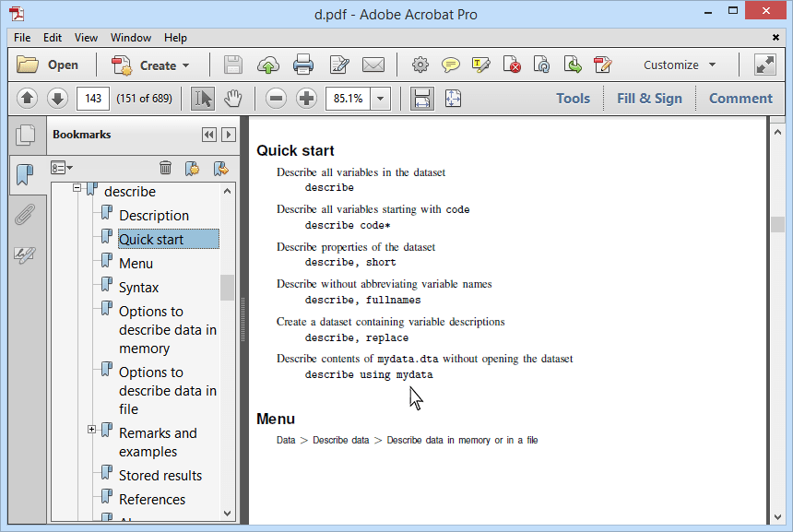This screenshot has height=532, width=793.
Task: Click the document scrollbar down arrow
Action: click(777, 517)
